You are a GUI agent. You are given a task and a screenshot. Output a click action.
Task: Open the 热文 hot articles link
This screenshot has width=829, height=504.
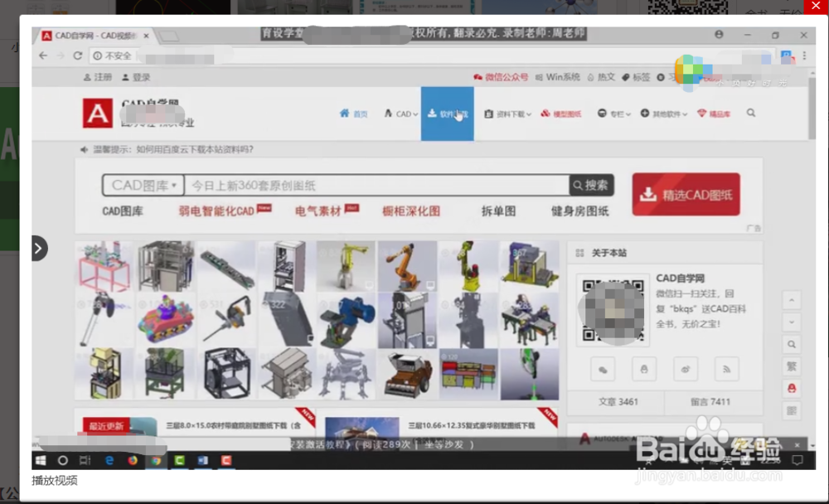click(601, 77)
